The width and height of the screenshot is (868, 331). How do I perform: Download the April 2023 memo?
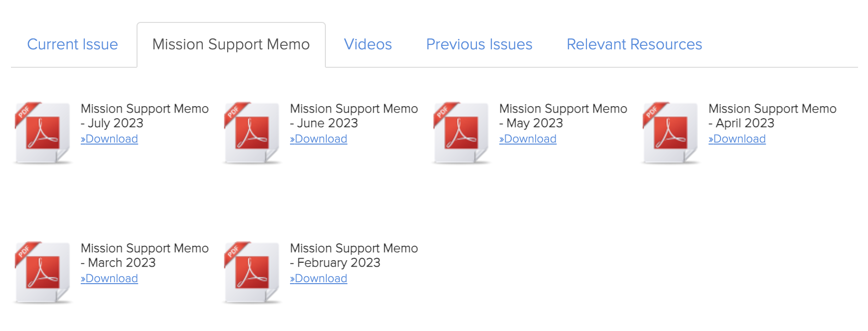pyautogui.click(x=737, y=139)
